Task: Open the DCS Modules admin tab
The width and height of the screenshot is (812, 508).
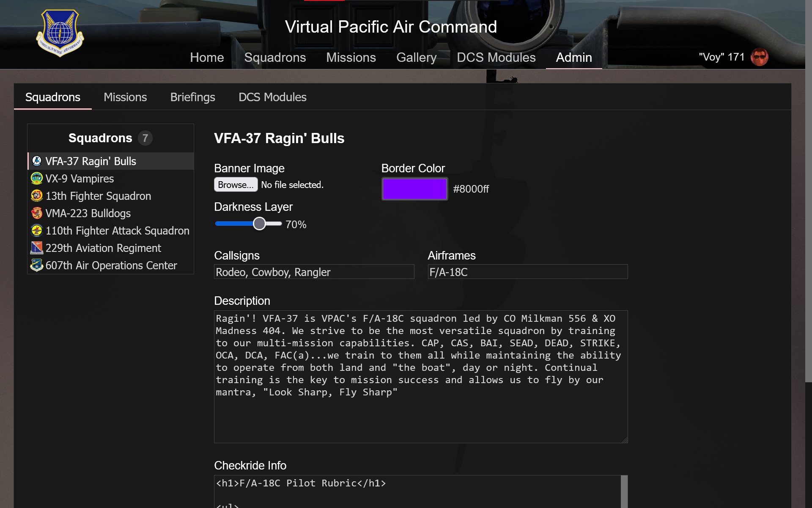Action: pos(272,97)
